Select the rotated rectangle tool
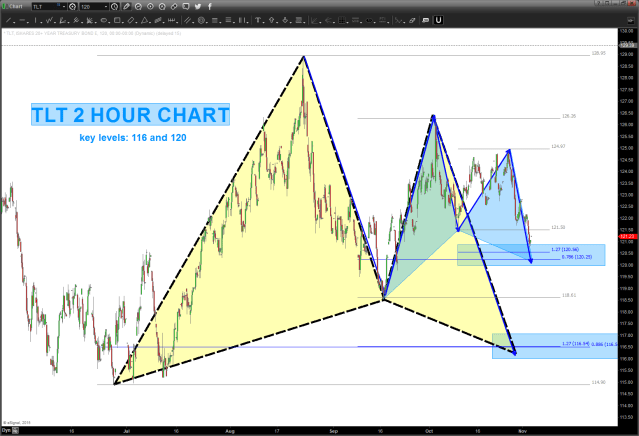Screen dimensions: 639x436 (x=131, y=20)
